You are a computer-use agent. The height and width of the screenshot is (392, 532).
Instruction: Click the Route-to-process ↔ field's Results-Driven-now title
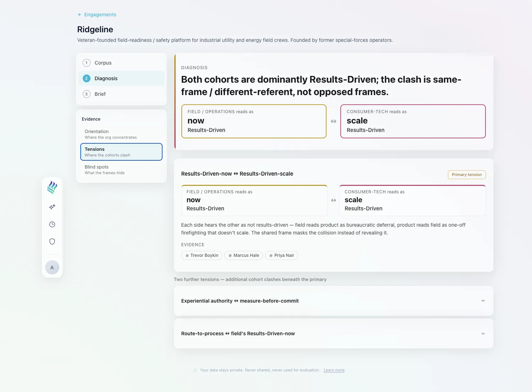pos(238,333)
